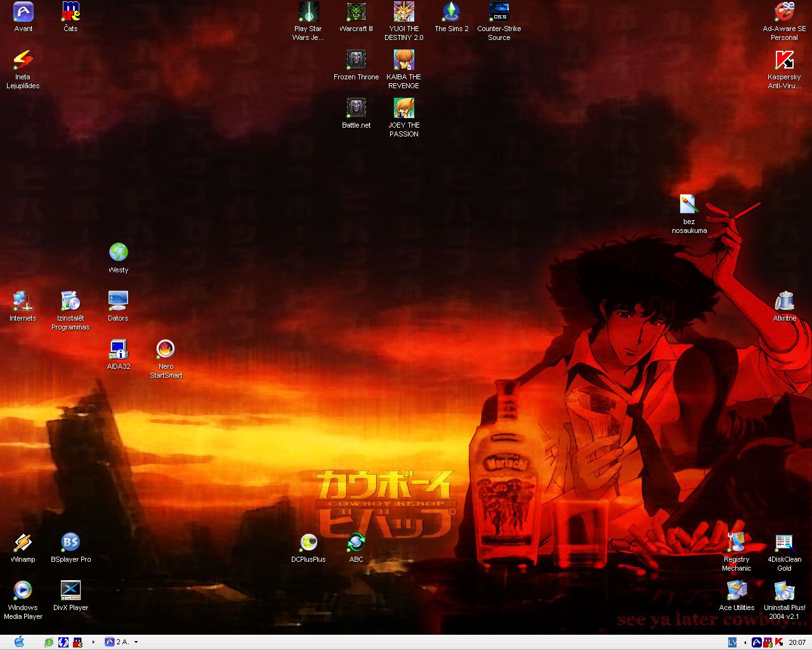Image resolution: width=812 pixels, height=650 pixels.
Task: Expand the quick launch overflow arrow
Action: (x=93, y=642)
